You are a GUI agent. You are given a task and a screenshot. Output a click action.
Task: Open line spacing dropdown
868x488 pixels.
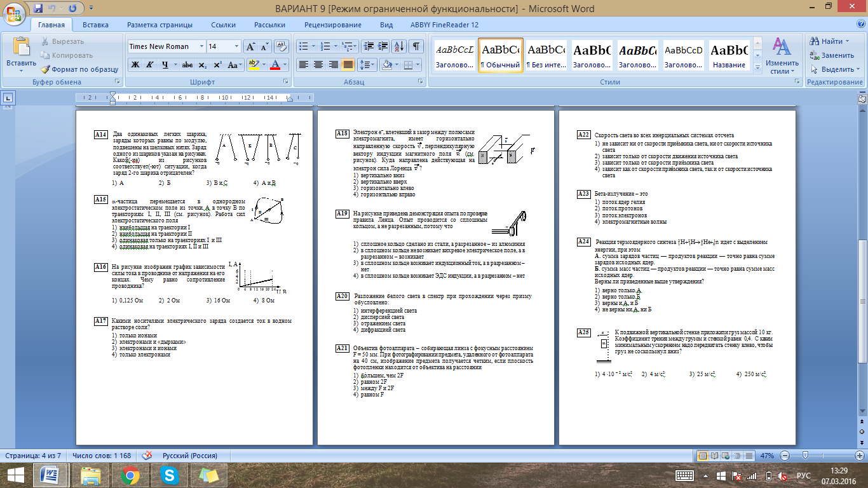pyautogui.click(x=368, y=65)
